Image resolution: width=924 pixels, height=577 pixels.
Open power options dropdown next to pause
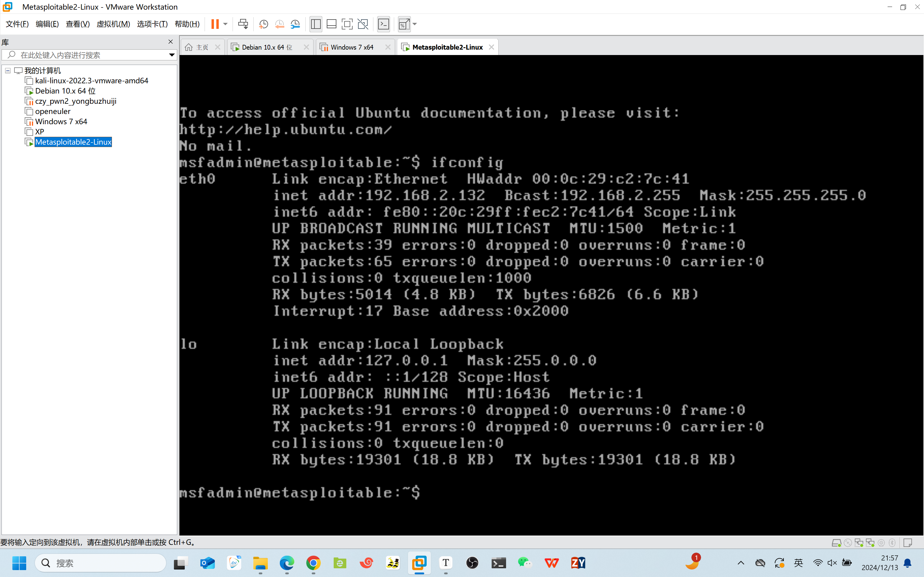[226, 24]
